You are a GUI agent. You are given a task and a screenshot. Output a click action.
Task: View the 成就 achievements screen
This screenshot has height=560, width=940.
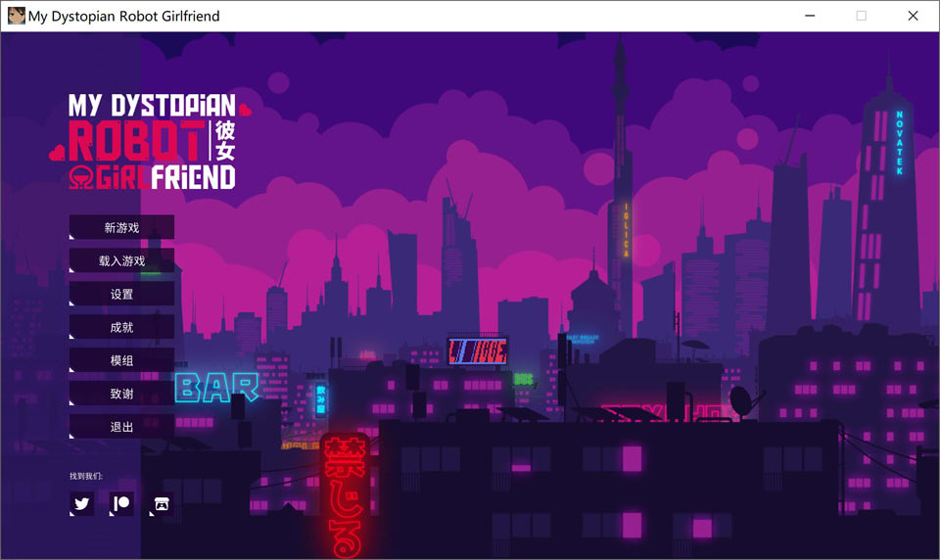pyautogui.click(x=121, y=327)
